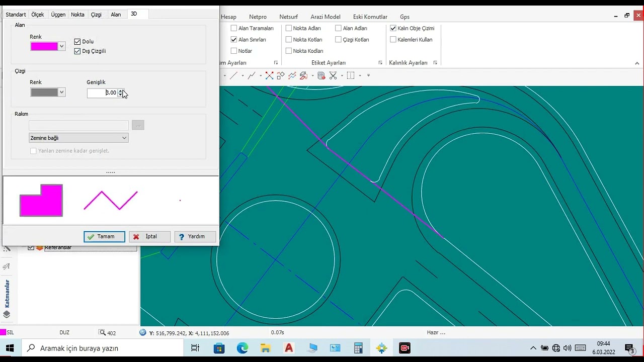The height and width of the screenshot is (362, 644).
Task: Enable the Nokta Kotları checkbox
Action: point(289,39)
